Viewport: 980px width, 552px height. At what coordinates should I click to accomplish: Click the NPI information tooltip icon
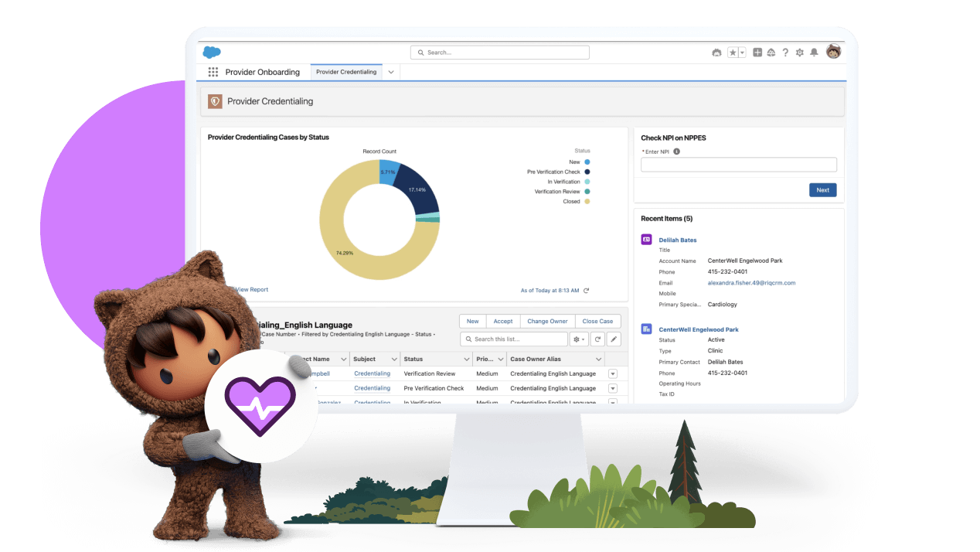point(676,152)
